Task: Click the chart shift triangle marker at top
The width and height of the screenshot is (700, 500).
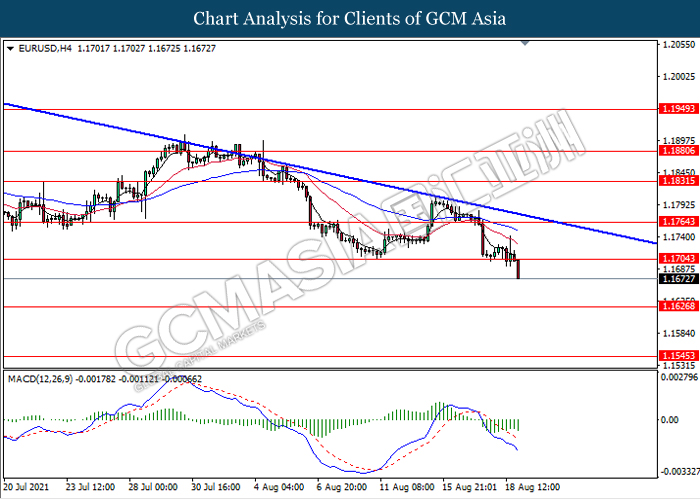Action: click(x=525, y=43)
